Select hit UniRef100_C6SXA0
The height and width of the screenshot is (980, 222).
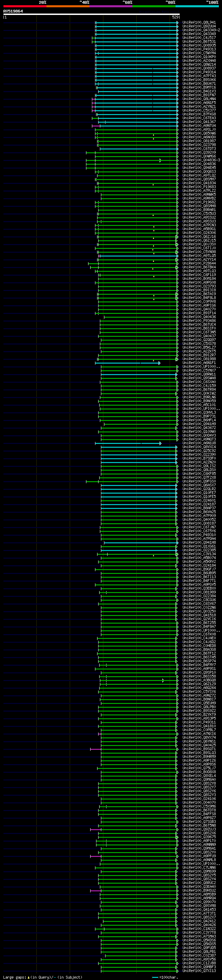pyautogui.click(x=199, y=382)
